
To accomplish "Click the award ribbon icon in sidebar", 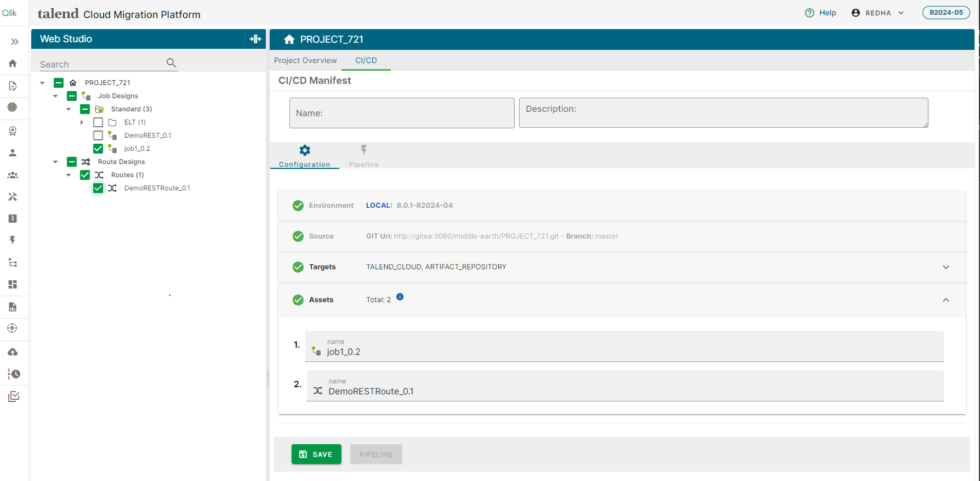I will (13, 131).
